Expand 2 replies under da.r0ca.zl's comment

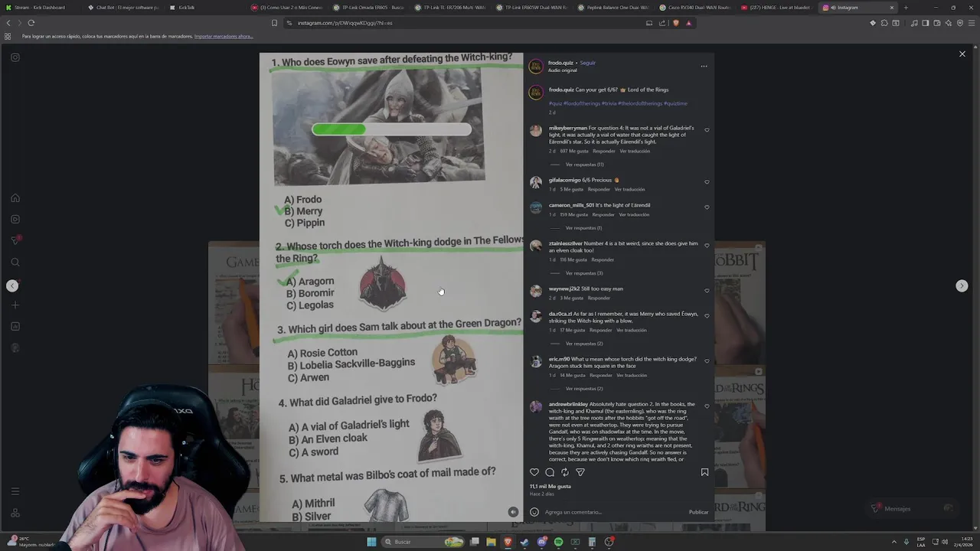pyautogui.click(x=584, y=344)
